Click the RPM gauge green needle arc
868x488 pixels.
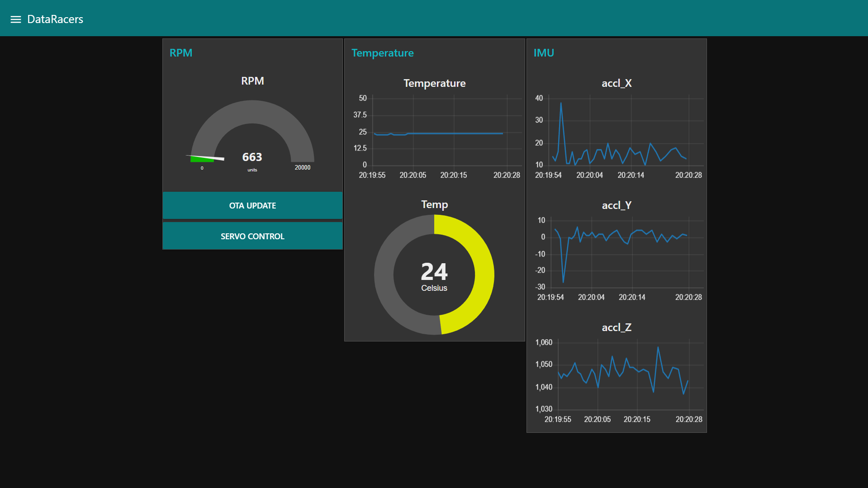202,159
